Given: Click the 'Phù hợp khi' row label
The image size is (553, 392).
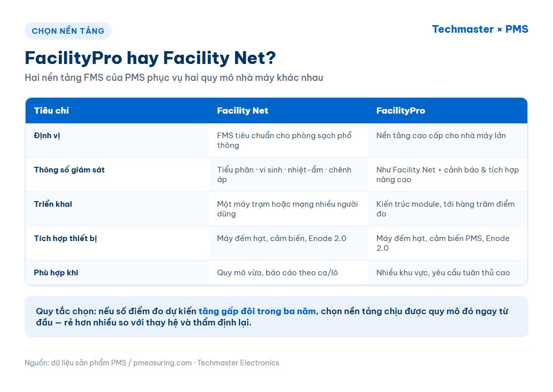Looking at the screenshot, I should tap(56, 273).
